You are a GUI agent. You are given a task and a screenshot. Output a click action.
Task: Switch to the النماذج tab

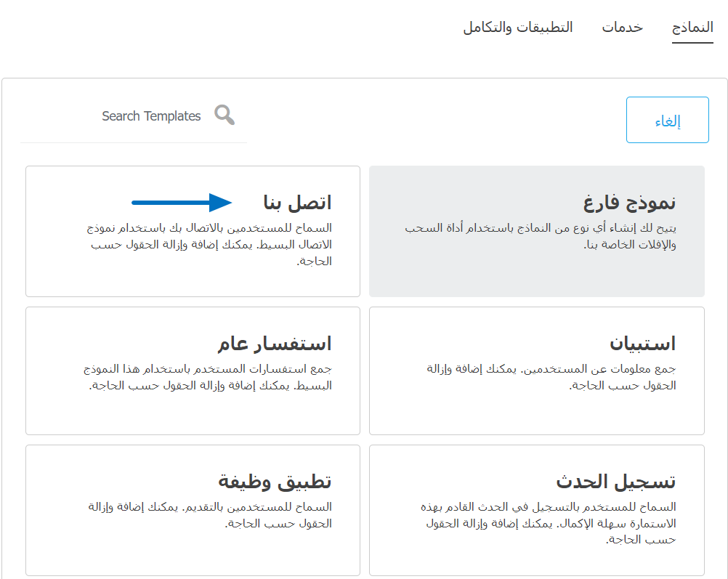[692, 28]
